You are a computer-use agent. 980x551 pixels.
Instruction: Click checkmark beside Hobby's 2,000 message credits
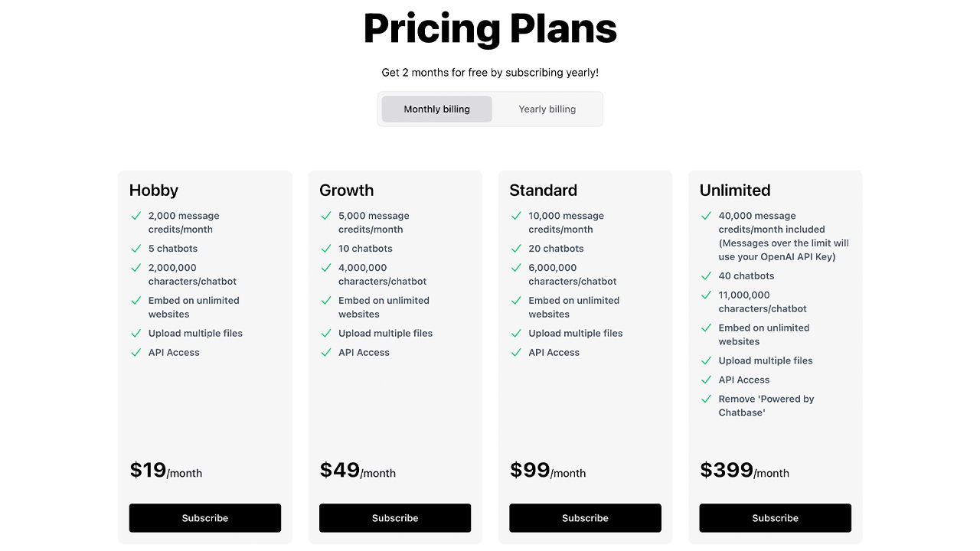(x=136, y=216)
